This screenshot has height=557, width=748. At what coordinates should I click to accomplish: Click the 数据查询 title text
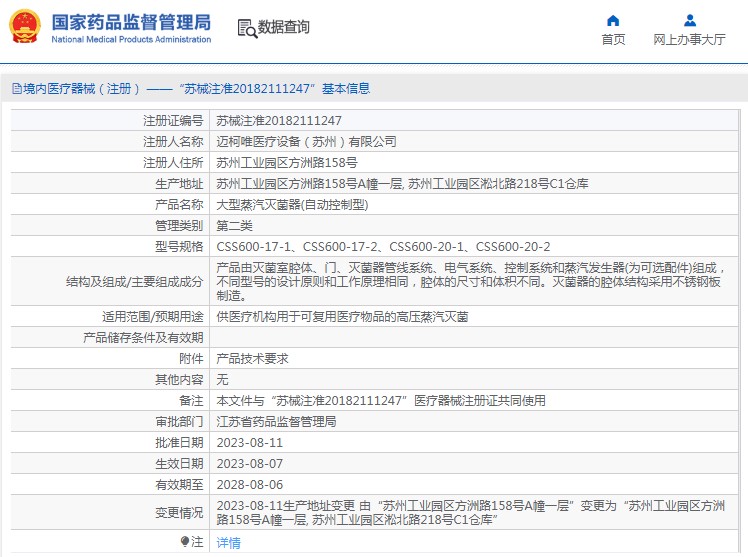coord(284,27)
